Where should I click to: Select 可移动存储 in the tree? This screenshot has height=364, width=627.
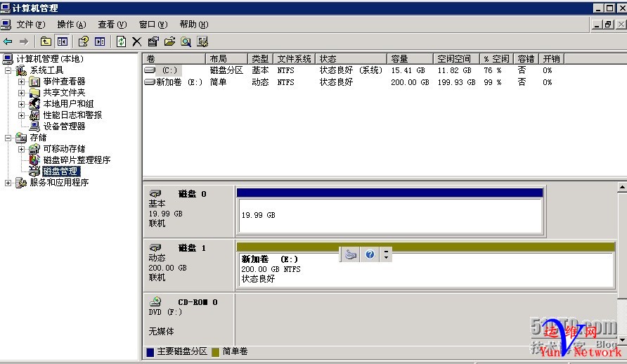click(64, 149)
